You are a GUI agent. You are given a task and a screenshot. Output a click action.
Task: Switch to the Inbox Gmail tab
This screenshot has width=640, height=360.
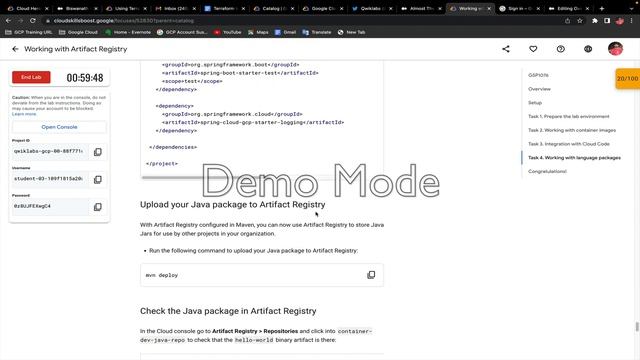point(176,8)
